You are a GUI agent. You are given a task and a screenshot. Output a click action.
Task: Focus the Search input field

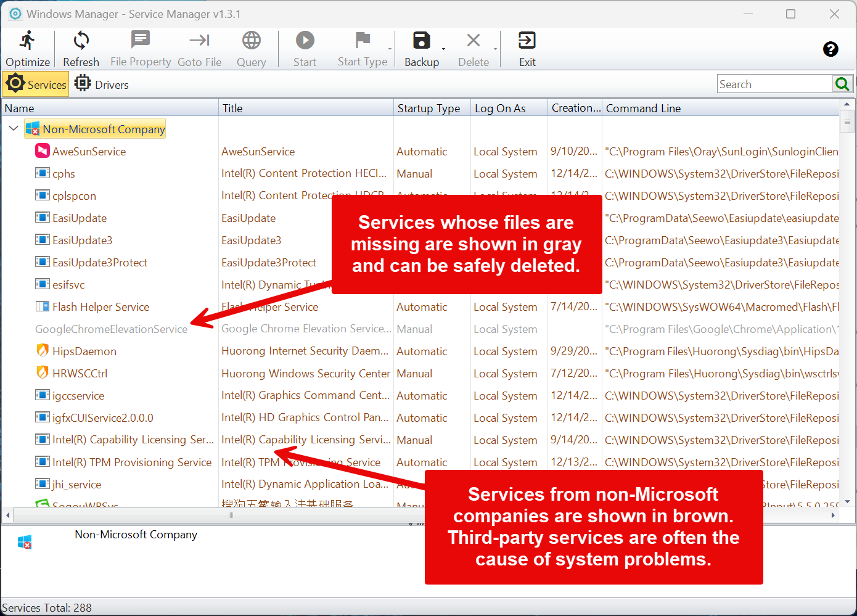775,84
